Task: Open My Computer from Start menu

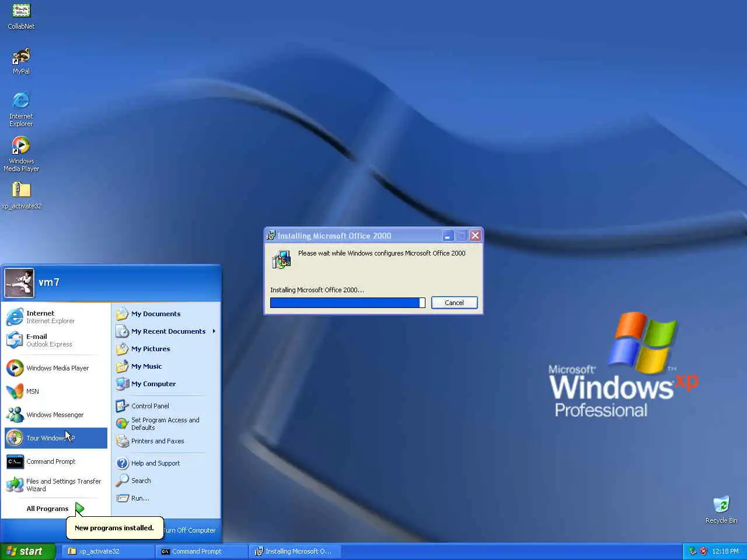Action: coord(167,384)
